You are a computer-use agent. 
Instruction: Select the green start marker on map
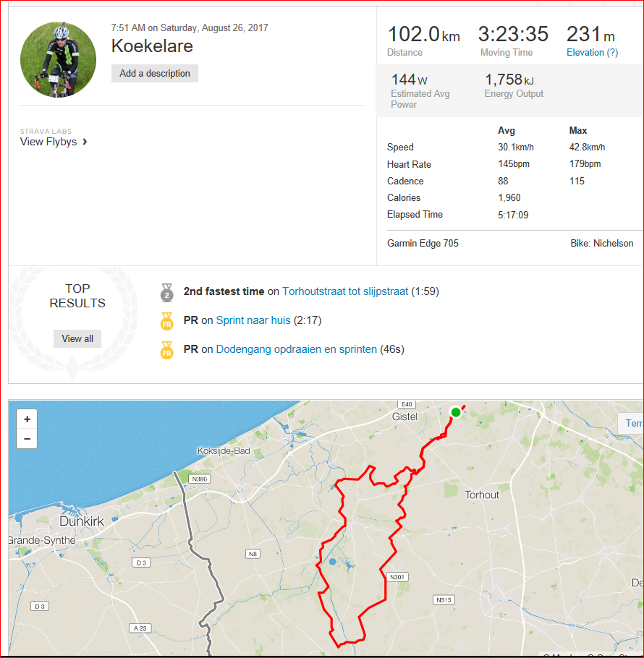[455, 412]
